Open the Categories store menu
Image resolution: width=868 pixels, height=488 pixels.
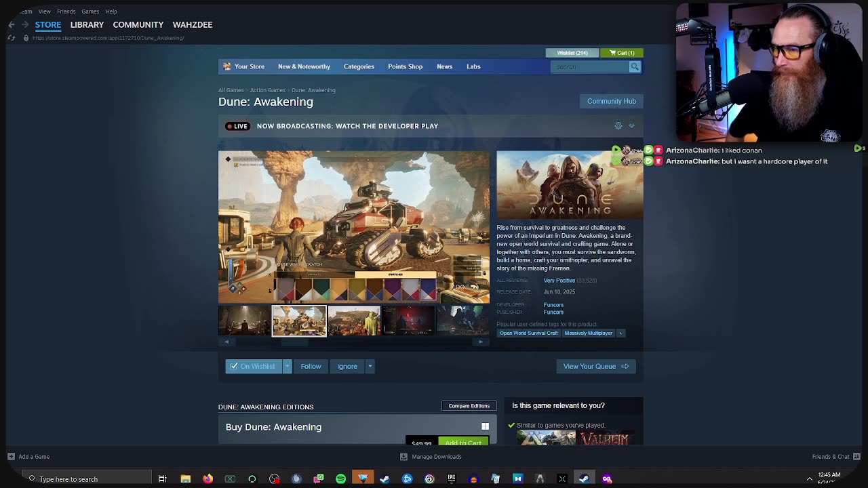359,66
